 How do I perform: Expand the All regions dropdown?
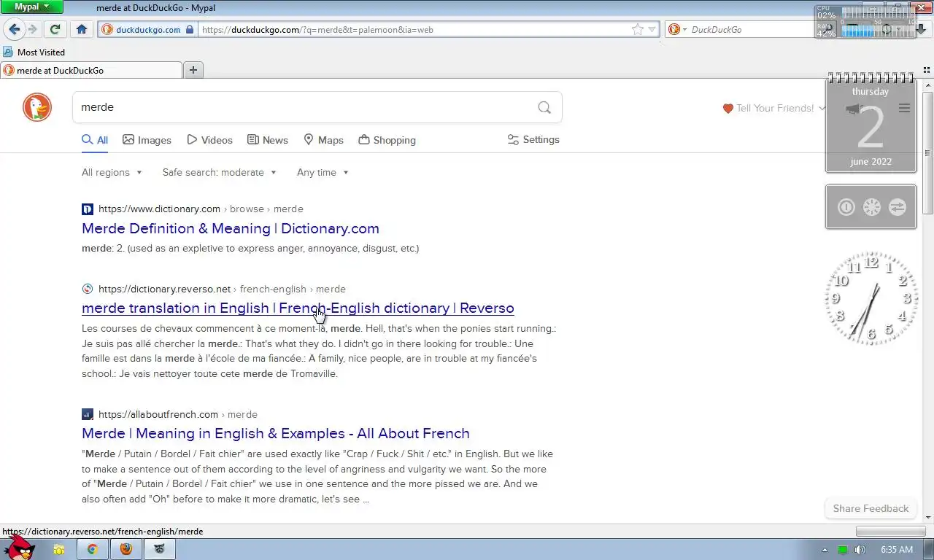[112, 172]
